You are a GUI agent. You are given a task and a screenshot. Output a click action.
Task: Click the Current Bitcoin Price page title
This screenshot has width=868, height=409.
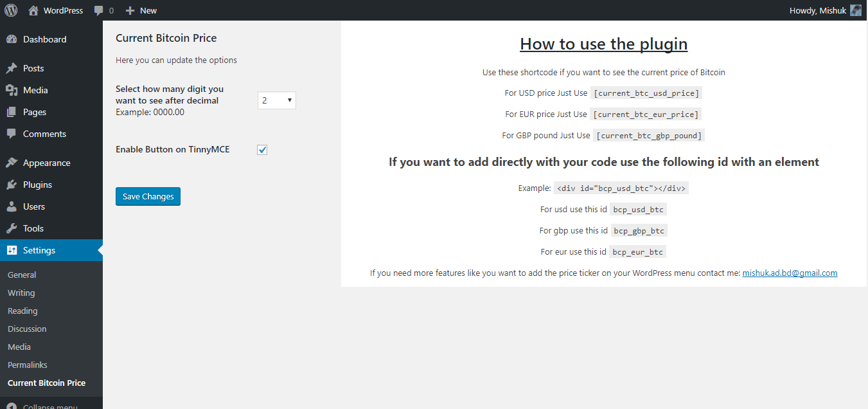click(x=166, y=38)
